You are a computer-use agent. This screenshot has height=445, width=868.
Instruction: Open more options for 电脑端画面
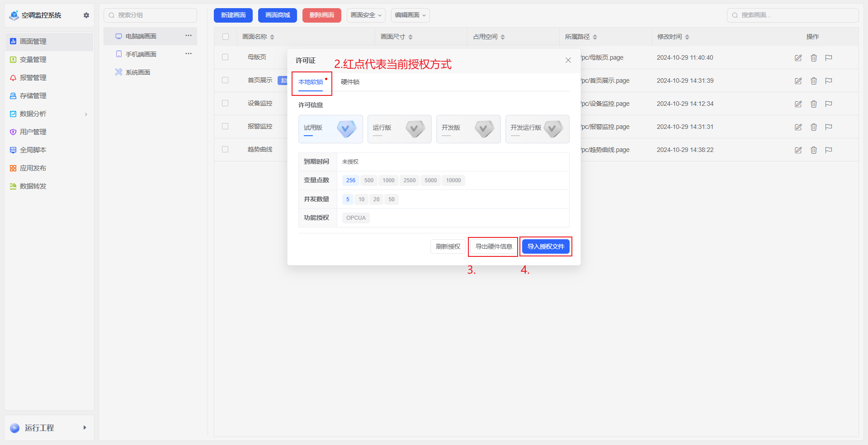click(x=189, y=36)
